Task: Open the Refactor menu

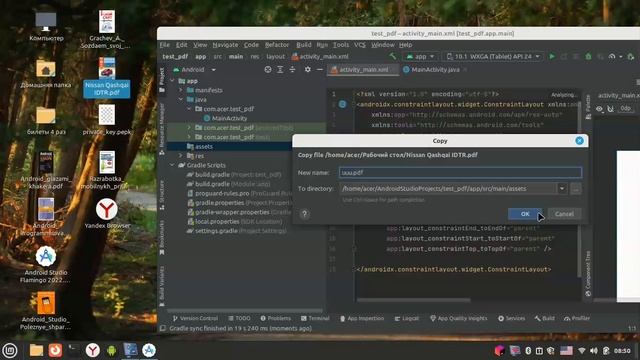Action: pyautogui.click(x=277, y=45)
